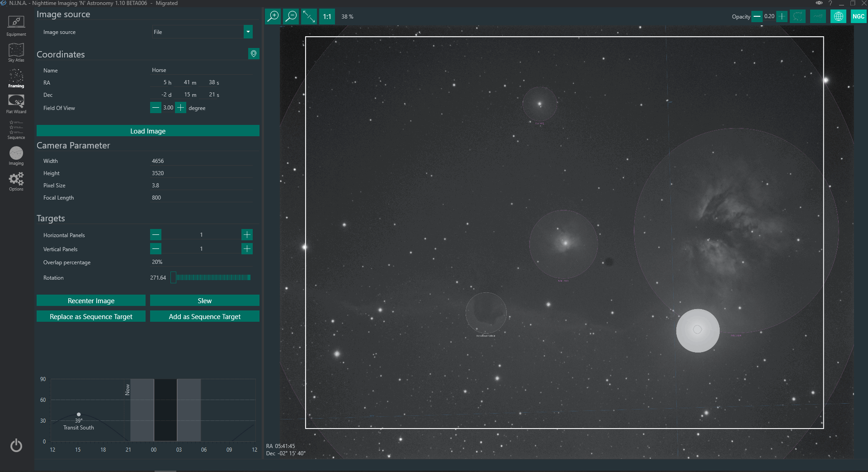Edit the Opacity value 0.20

tap(769, 17)
